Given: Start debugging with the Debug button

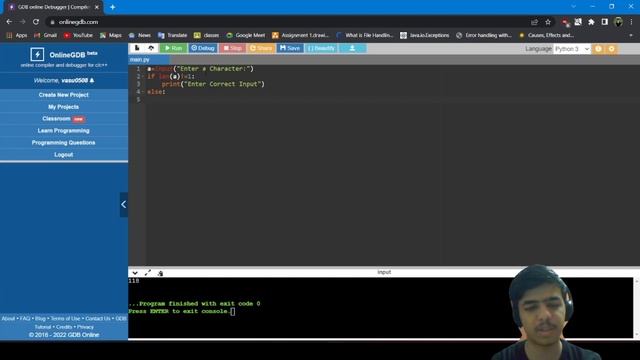Looking at the screenshot, I should [x=202, y=48].
